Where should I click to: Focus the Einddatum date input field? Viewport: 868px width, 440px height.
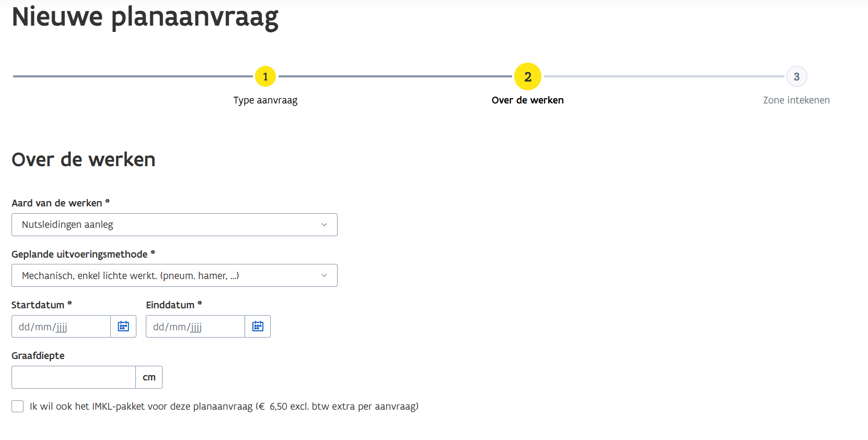coord(195,327)
